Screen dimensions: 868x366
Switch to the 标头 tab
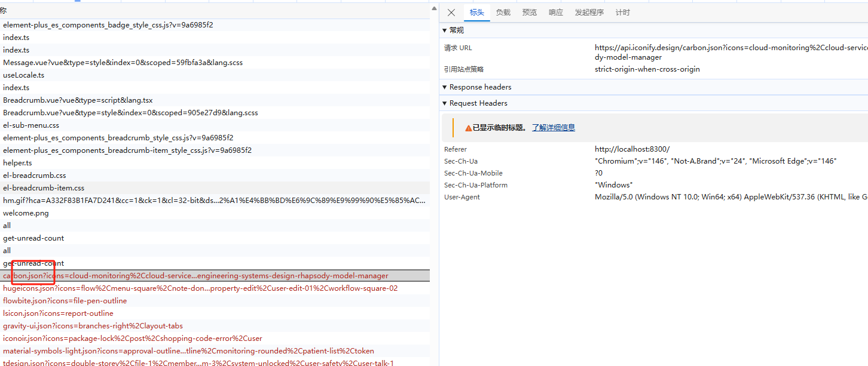[476, 13]
